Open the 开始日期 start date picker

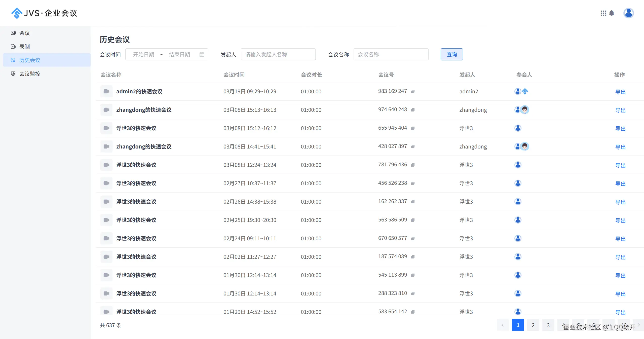click(x=143, y=54)
